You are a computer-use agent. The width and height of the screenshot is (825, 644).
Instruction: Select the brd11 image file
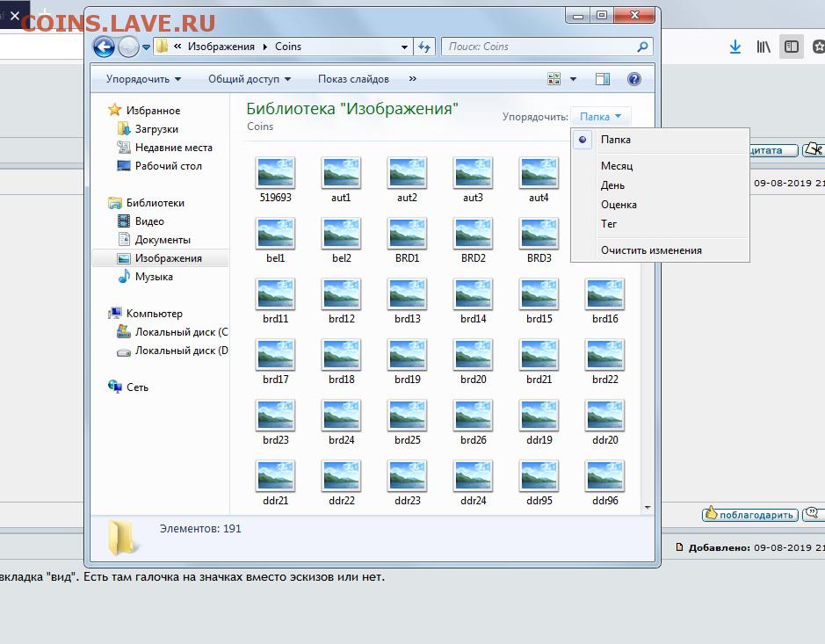tap(275, 301)
